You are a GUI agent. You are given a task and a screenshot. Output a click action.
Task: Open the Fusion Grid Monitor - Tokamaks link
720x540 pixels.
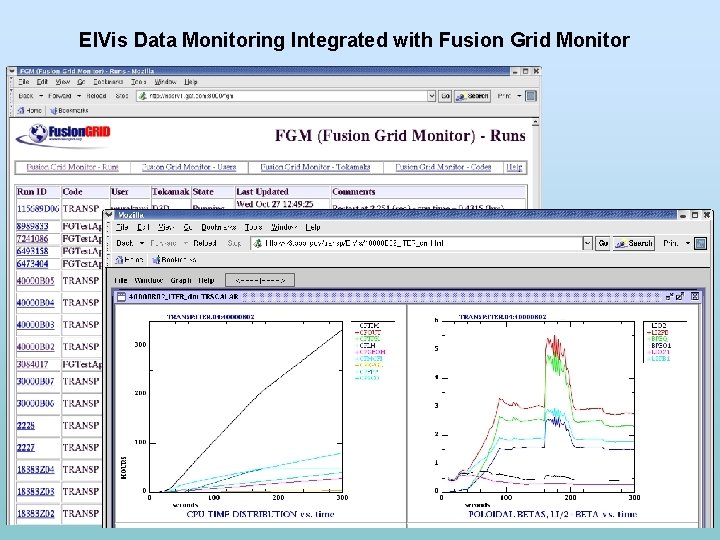[315, 167]
